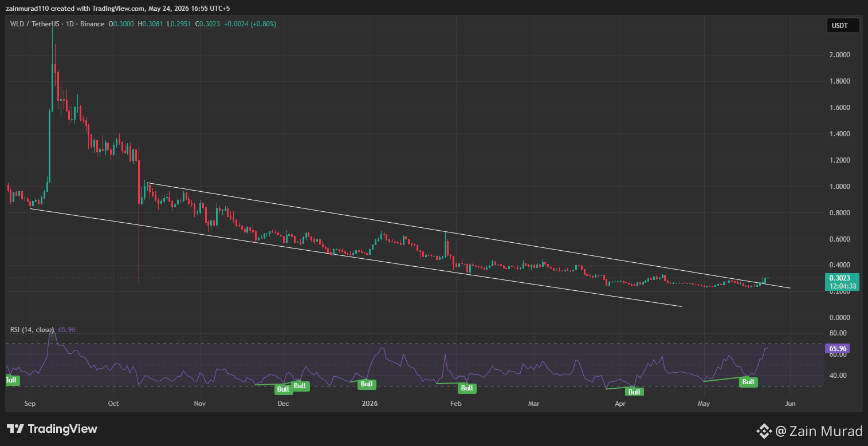868x446 pixels.
Task: Click the TradingView logo at the bottom
Action: tap(52, 429)
